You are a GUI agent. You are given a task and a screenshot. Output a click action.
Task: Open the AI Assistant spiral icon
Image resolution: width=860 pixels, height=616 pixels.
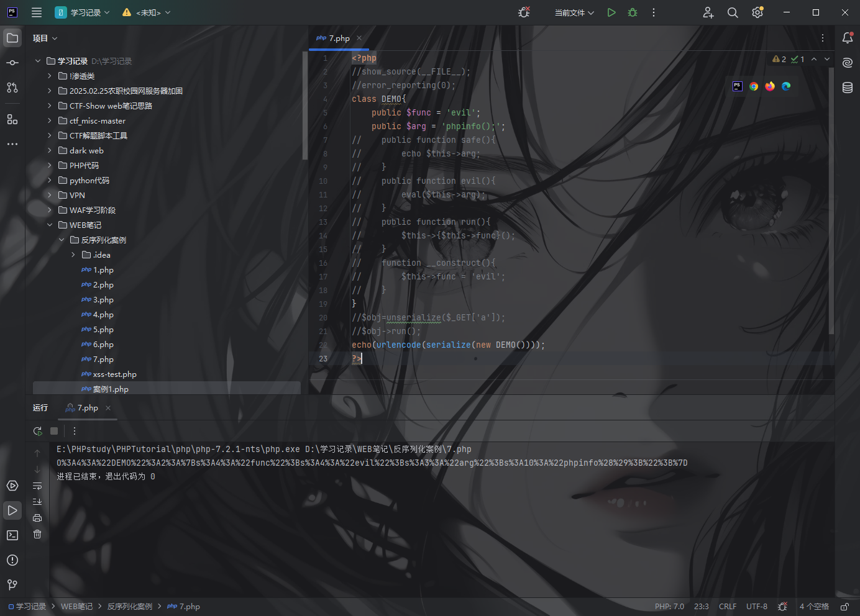click(x=848, y=63)
